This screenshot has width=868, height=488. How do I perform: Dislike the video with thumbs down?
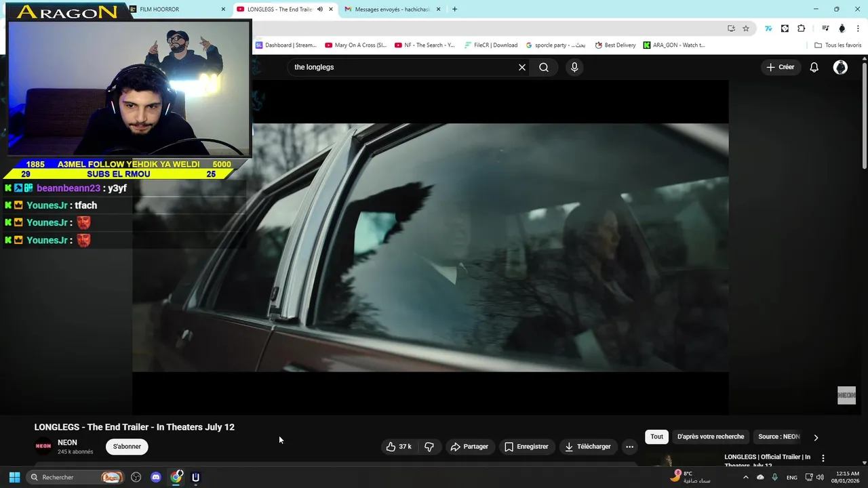pos(429,447)
